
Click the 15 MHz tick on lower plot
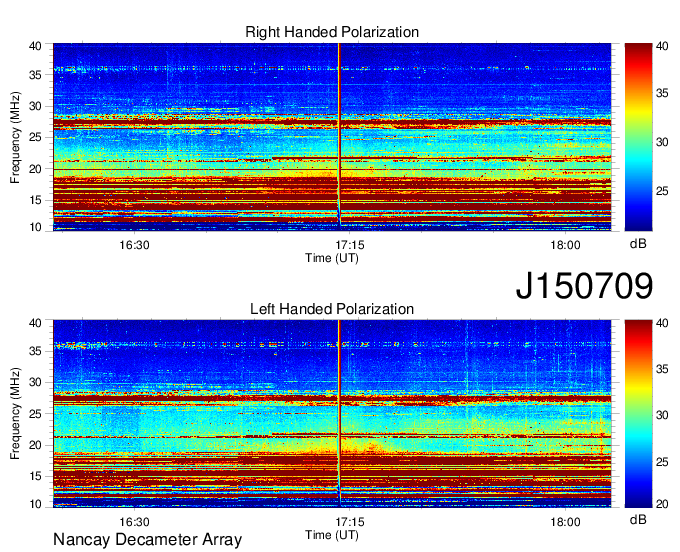pyautogui.click(x=35, y=476)
